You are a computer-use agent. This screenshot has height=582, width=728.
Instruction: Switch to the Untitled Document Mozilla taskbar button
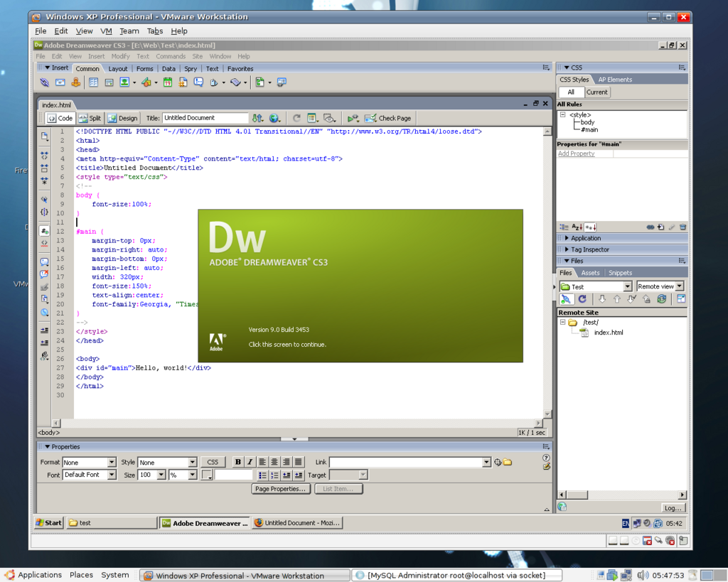tap(297, 523)
